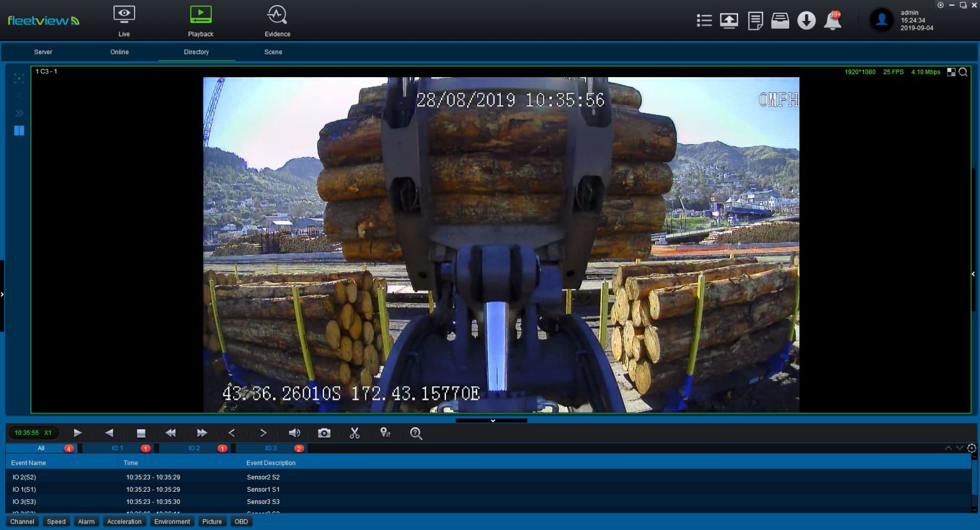Open the download manager icon
Screen dimensions: 980x530
pos(806,20)
